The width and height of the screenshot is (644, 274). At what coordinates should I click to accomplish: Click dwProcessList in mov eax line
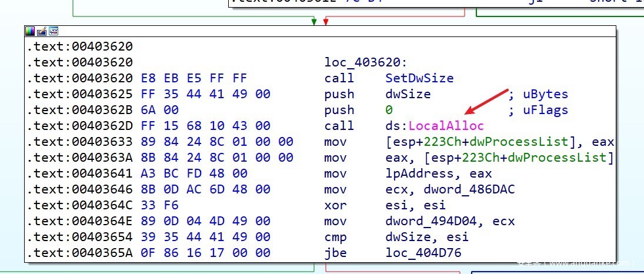click(557, 158)
